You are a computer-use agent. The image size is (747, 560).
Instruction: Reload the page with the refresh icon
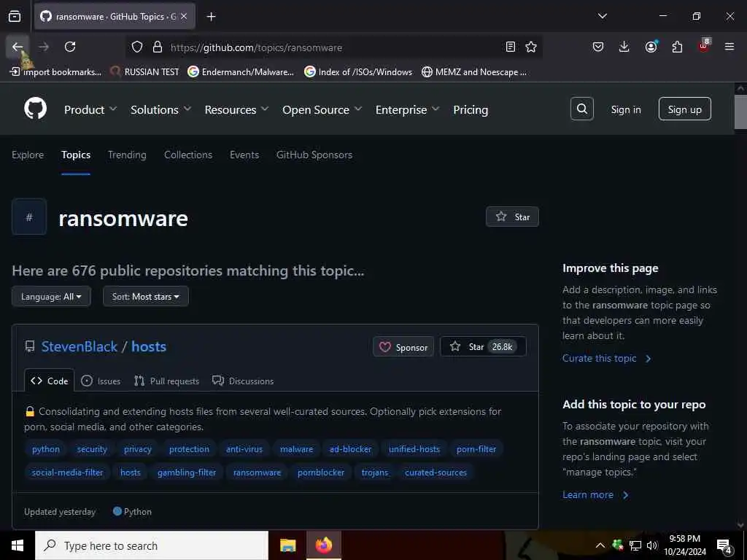click(70, 47)
